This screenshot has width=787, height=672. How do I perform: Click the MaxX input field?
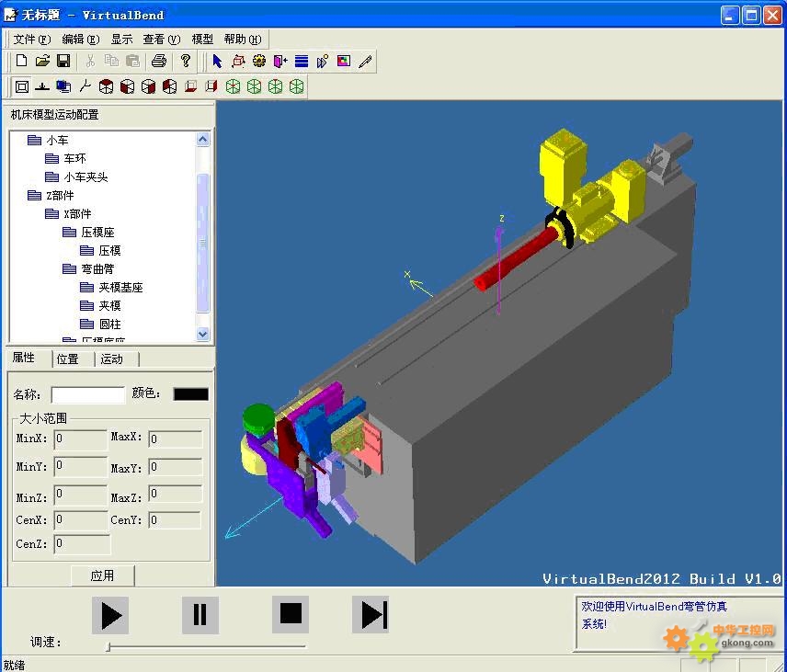point(176,439)
